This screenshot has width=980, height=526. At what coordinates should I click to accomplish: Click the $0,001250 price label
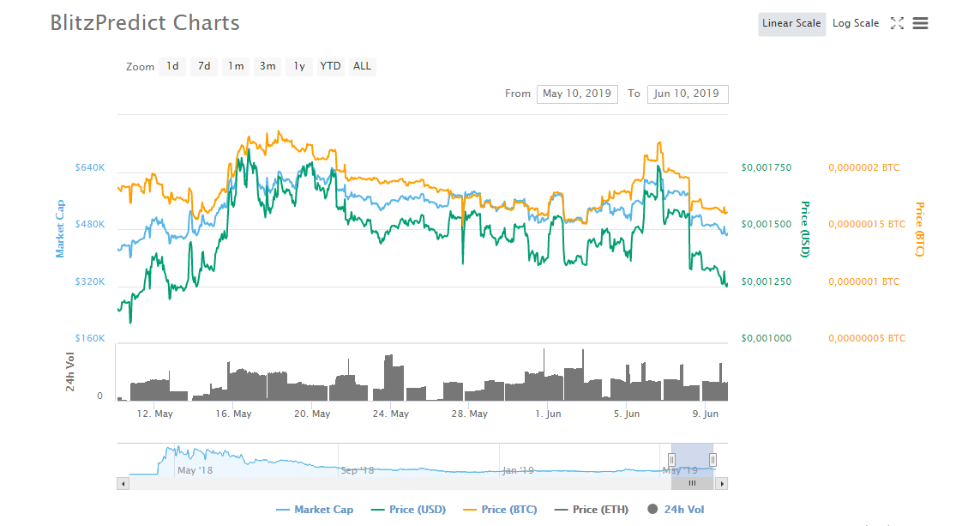coord(767,282)
